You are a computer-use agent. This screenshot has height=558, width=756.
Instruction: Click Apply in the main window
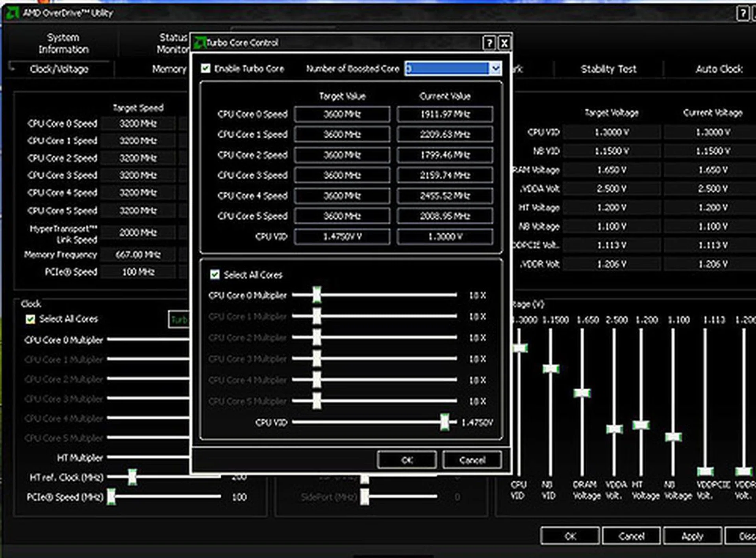(x=692, y=536)
